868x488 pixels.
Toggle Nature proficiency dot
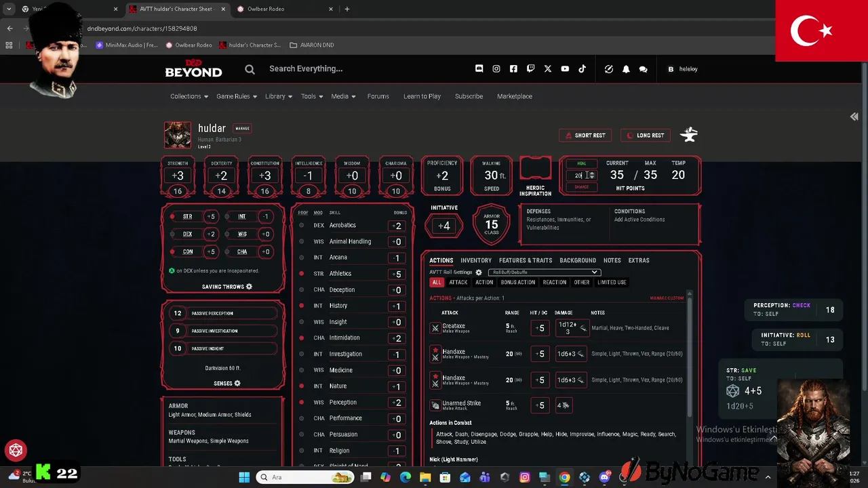click(302, 386)
